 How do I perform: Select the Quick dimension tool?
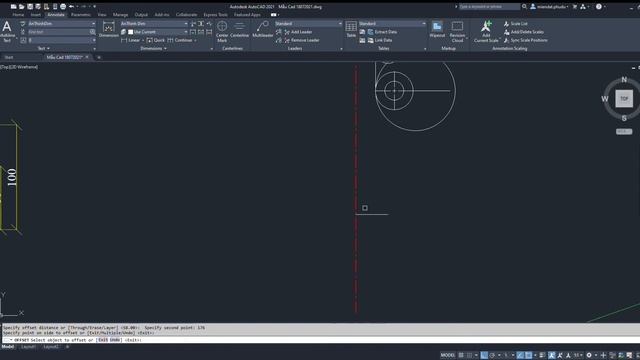(156, 40)
